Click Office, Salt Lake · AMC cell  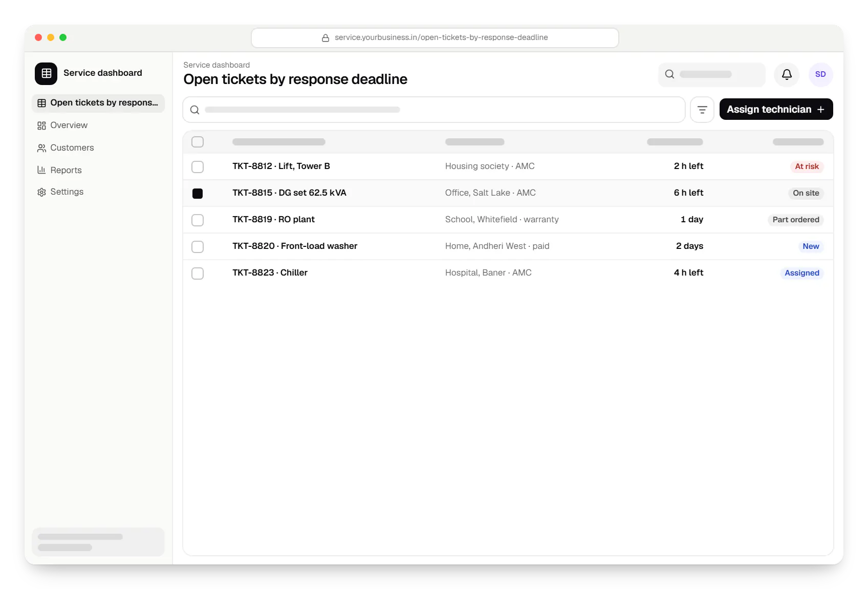[490, 193]
